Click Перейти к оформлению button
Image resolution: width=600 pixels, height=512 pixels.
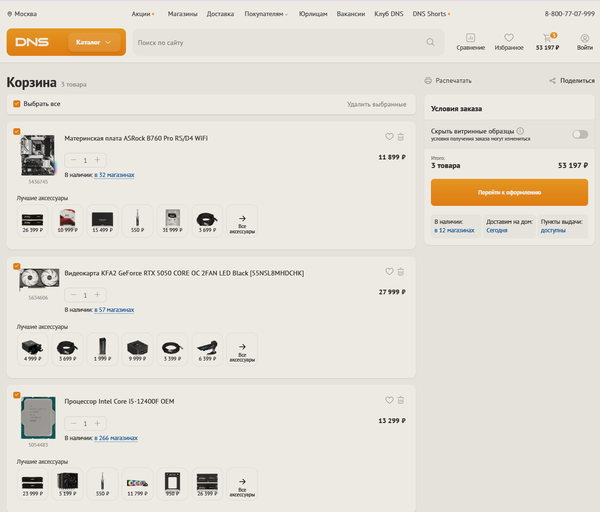(509, 192)
